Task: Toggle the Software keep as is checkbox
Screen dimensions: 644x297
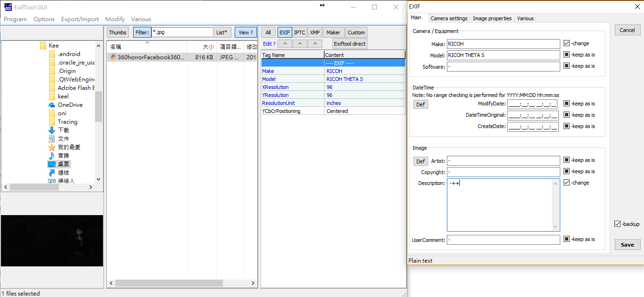Action: tap(567, 66)
